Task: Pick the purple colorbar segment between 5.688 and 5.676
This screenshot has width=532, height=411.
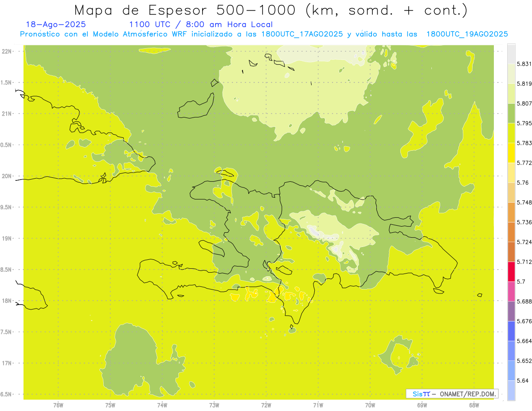Action: 511,311
